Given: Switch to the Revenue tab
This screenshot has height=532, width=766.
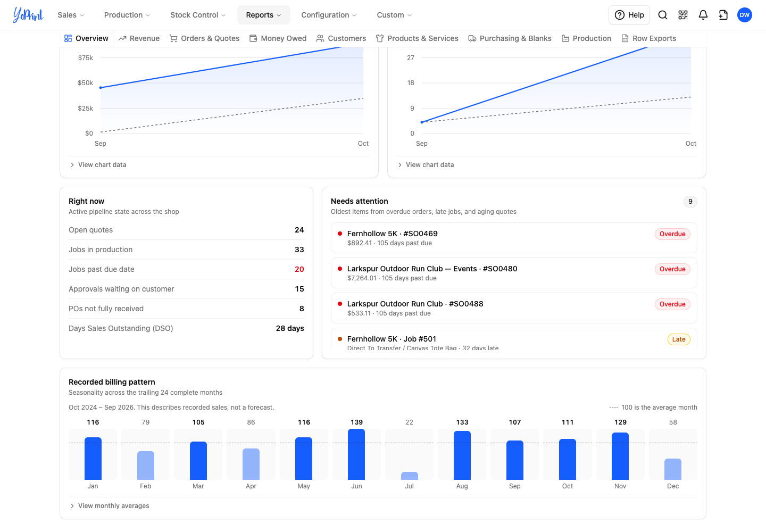Looking at the screenshot, I should 139,38.
